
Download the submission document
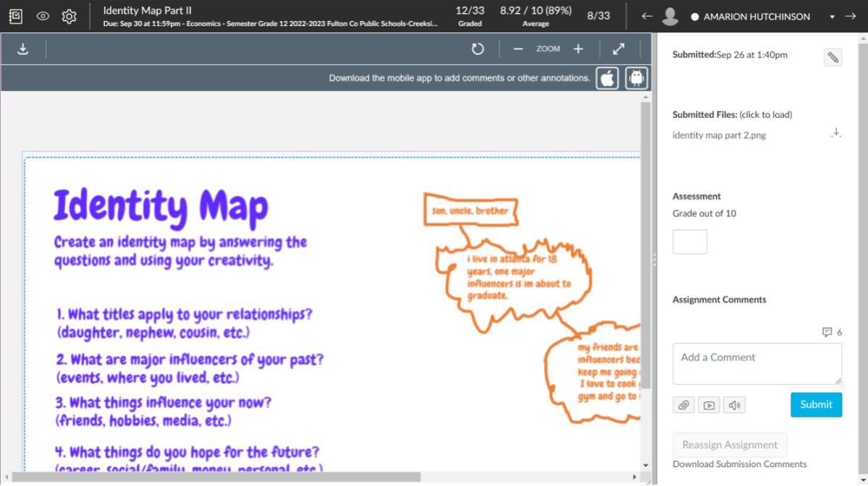[23, 49]
